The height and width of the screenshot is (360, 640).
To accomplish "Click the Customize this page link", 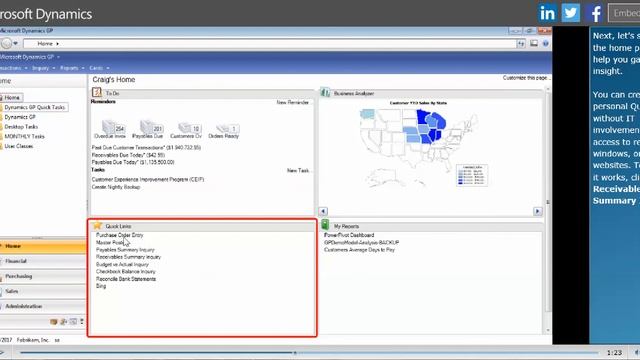I will pos(526,78).
